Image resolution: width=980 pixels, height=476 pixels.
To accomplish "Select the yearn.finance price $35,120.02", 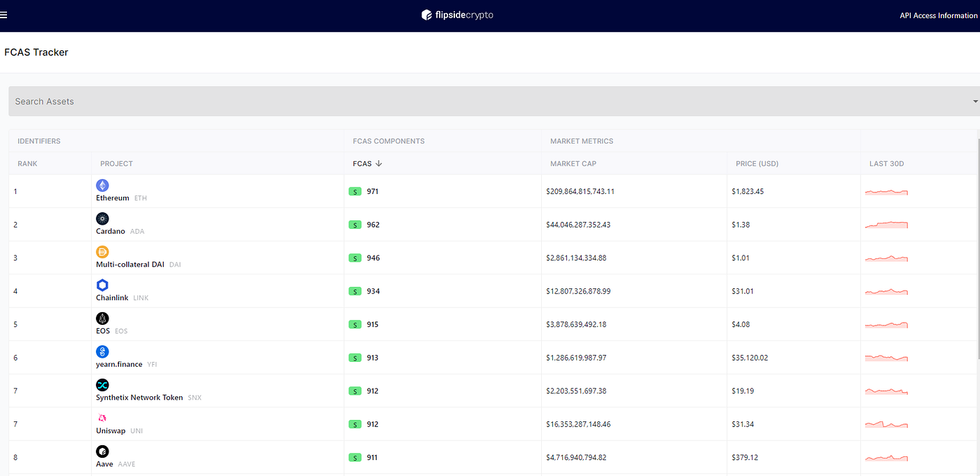I will point(750,358).
